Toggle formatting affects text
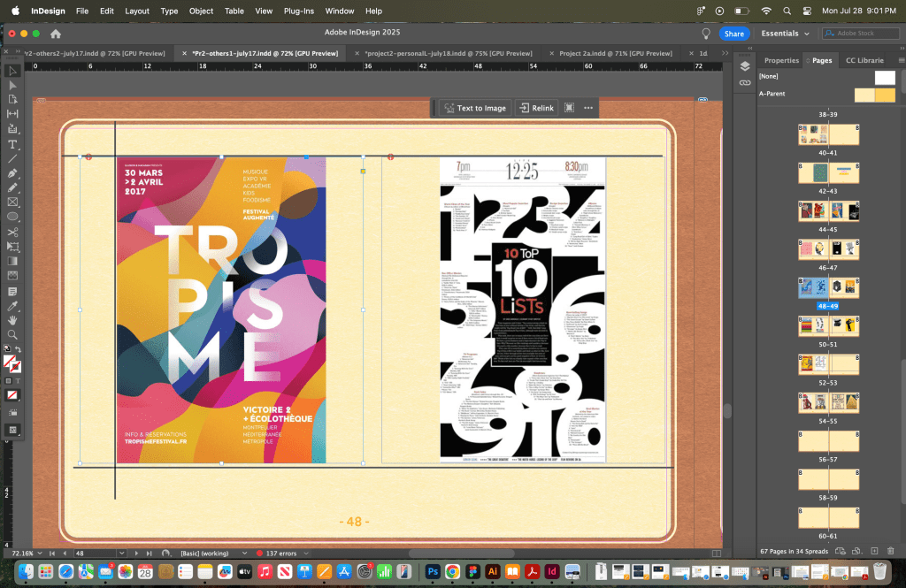The height and width of the screenshot is (588, 906). (x=19, y=380)
